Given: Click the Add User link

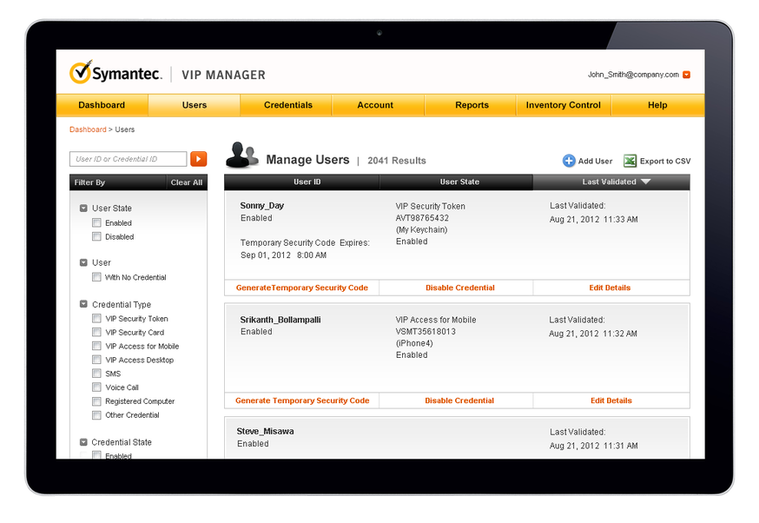Looking at the screenshot, I should 595,161.
